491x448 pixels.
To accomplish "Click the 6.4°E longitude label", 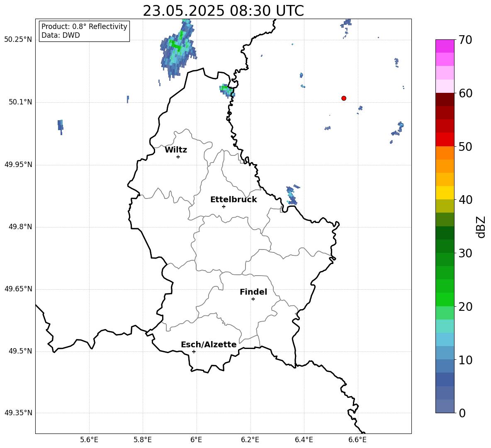I will (304, 440).
